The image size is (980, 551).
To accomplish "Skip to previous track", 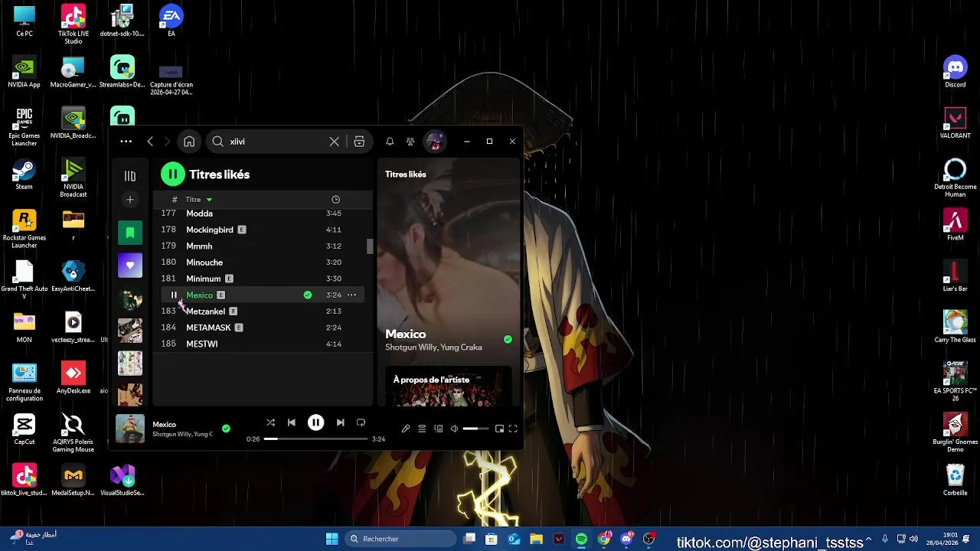I will [x=291, y=422].
